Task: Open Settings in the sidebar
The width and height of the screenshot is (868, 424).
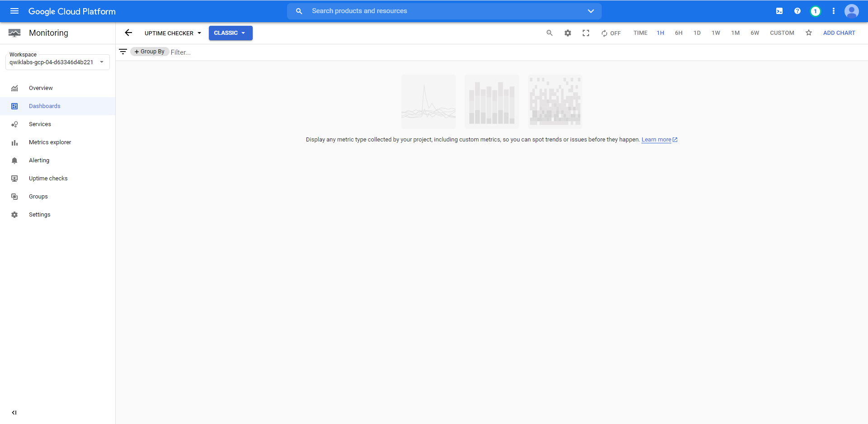Action: click(57, 215)
